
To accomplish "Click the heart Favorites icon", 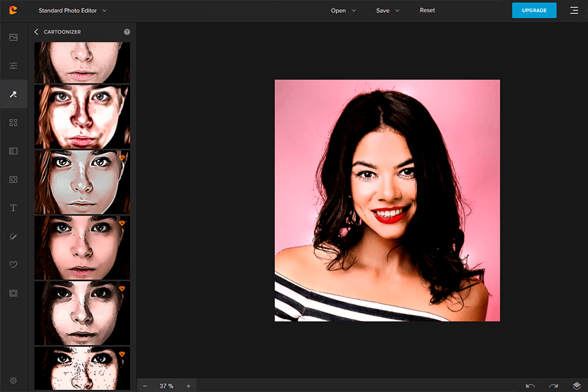I will (13, 265).
